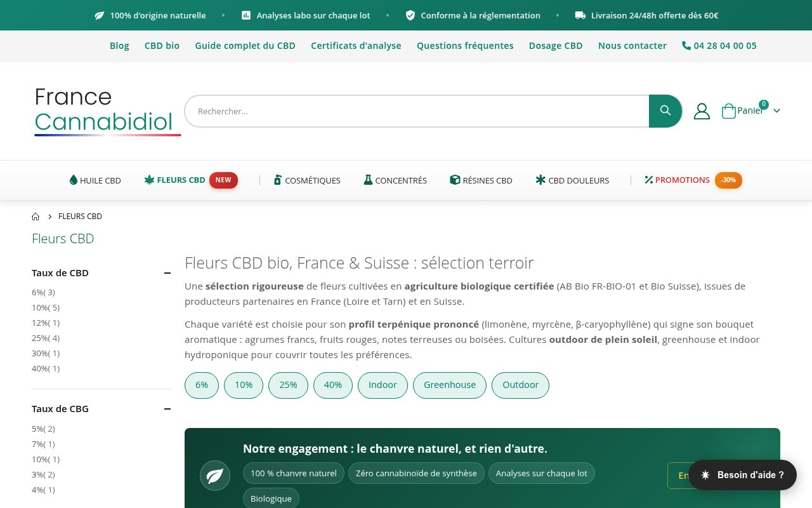Open the Cosmétiques menu
This screenshot has width=812, height=508.
tap(307, 180)
